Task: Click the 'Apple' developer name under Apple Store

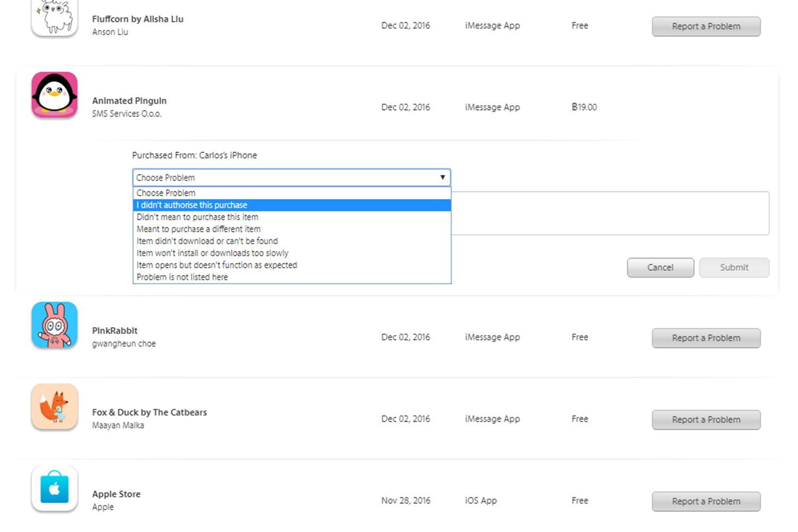Action: click(x=103, y=507)
